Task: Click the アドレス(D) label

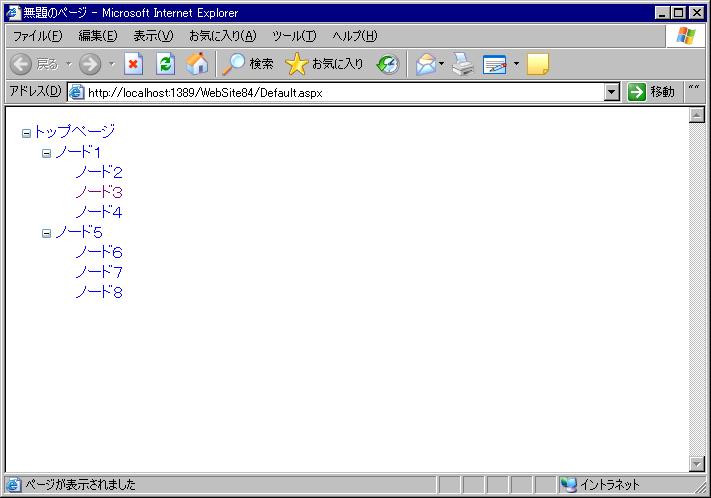Action: pyautogui.click(x=35, y=91)
